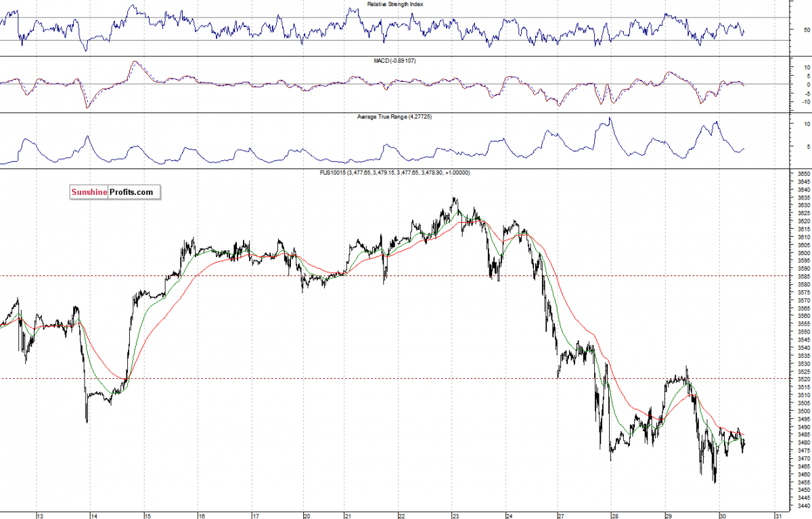
Task: Select the 3585 price level label
Action: (803, 276)
